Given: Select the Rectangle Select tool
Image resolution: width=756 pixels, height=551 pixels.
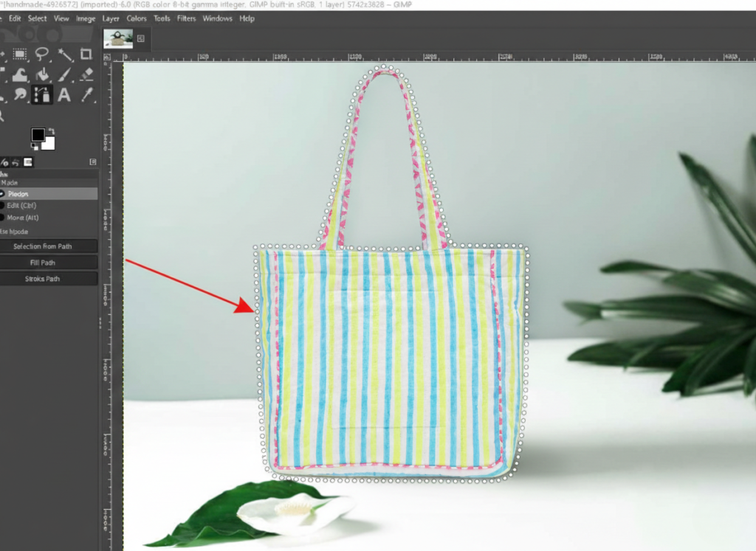Looking at the screenshot, I should 19,54.
